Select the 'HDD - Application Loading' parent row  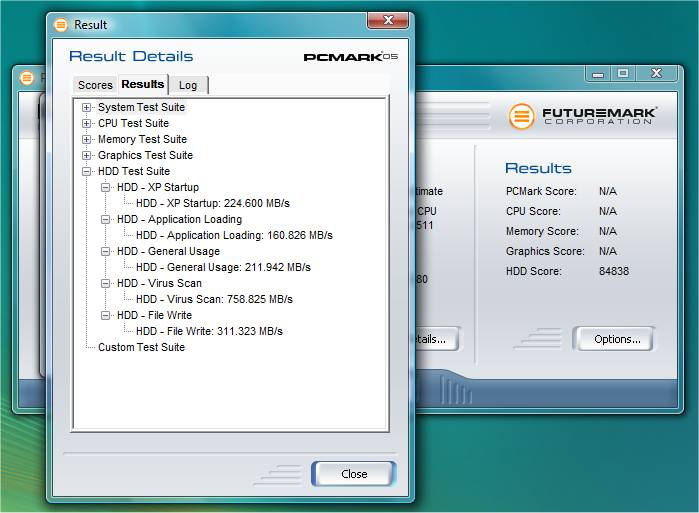[179, 219]
